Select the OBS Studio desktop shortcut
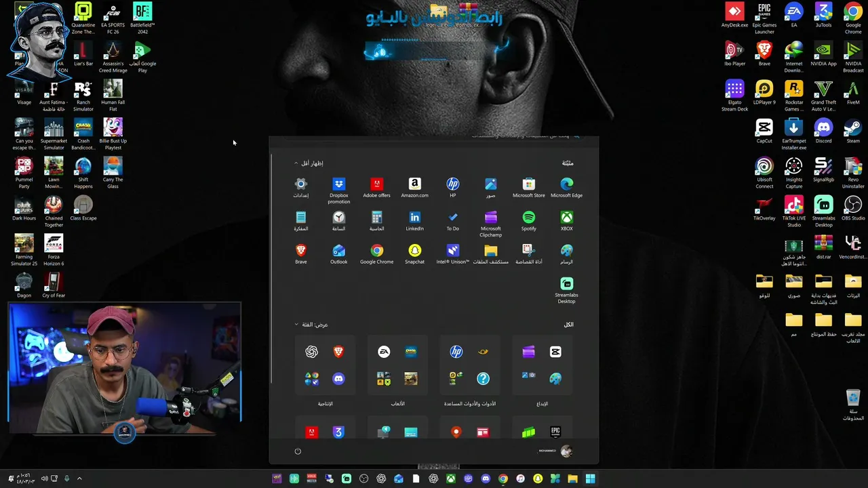Image resolution: width=868 pixels, height=488 pixels. 853,209
